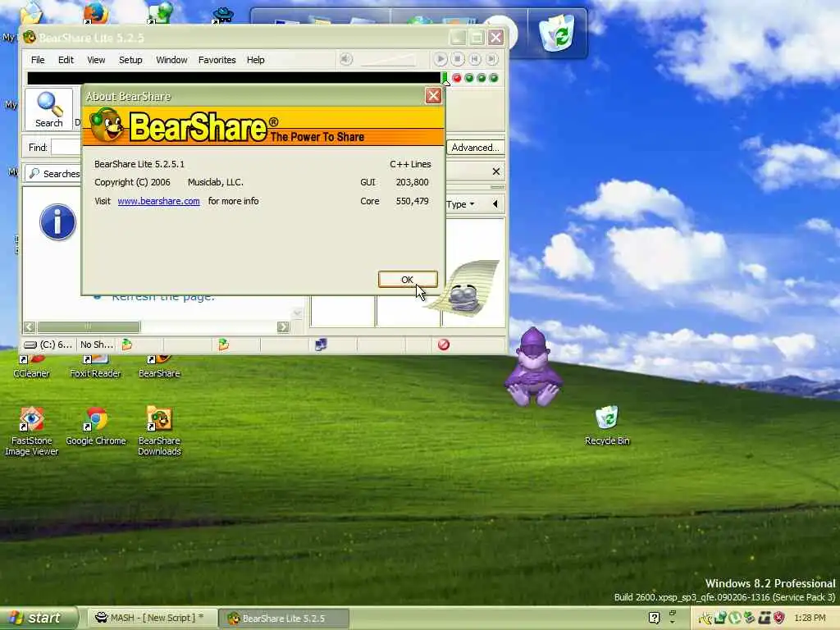The height and width of the screenshot is (630, 840).
Task: Adjust the BearShare volume slider
Action: (x=389, y=59)
